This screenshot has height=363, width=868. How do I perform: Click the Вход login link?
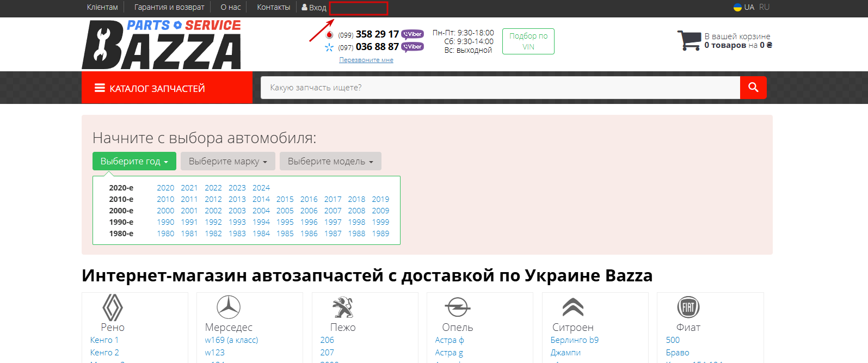318,8
